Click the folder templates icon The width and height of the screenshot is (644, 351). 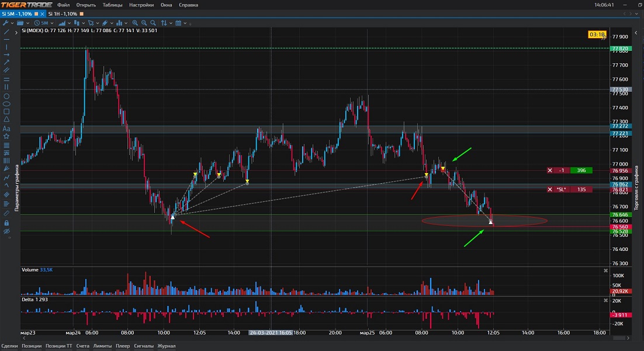pyautogui.click(x=20, y=23)
